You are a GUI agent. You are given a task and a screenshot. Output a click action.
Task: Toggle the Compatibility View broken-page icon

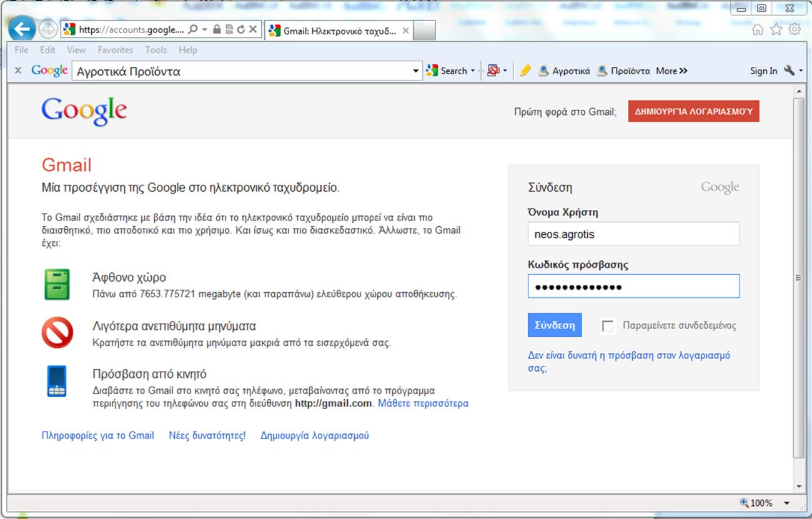click(x=229, y=29)
